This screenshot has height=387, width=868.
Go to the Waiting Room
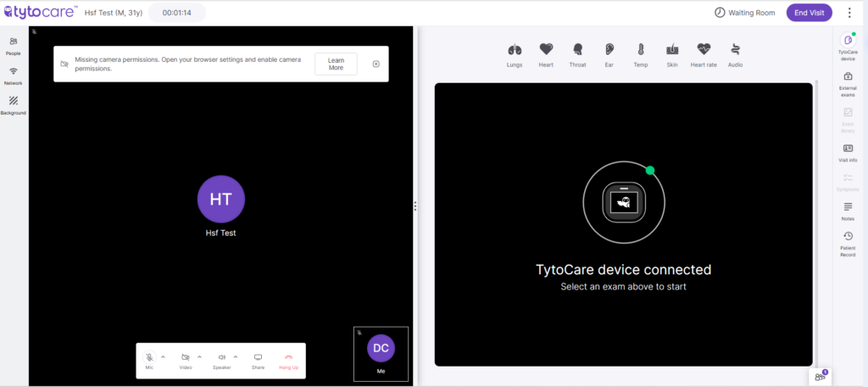point(744,12)
